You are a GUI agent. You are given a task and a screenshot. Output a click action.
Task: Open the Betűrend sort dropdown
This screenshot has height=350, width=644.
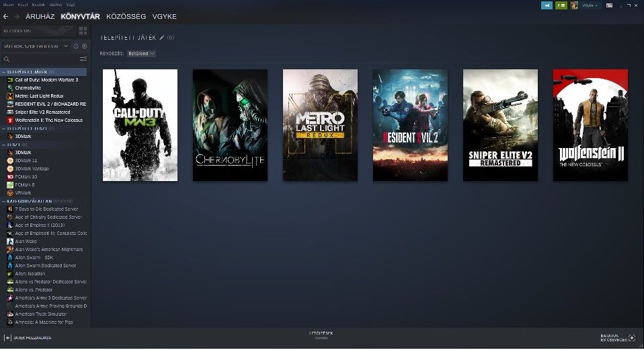(x=141, y=53)
